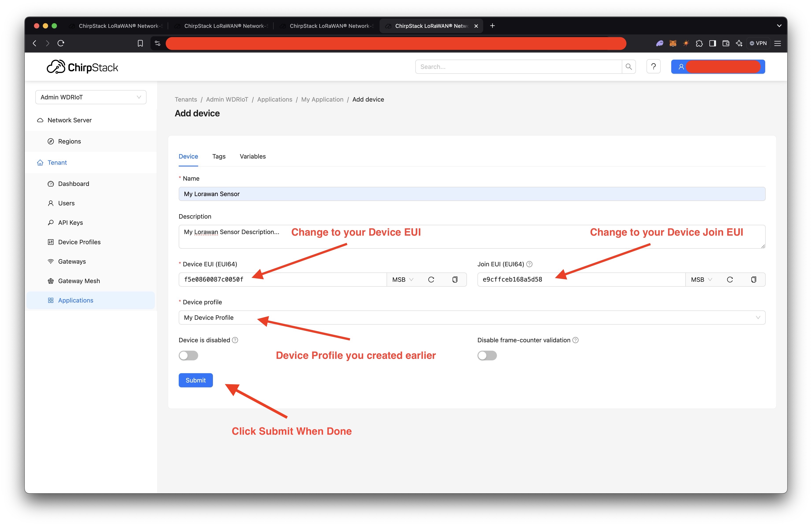Image resolution: width=812 pixels, height=526 pixels.
Task: Toggle Disable frame-counter validation switch
Action: pyautogui.click(x=487, y=355)
